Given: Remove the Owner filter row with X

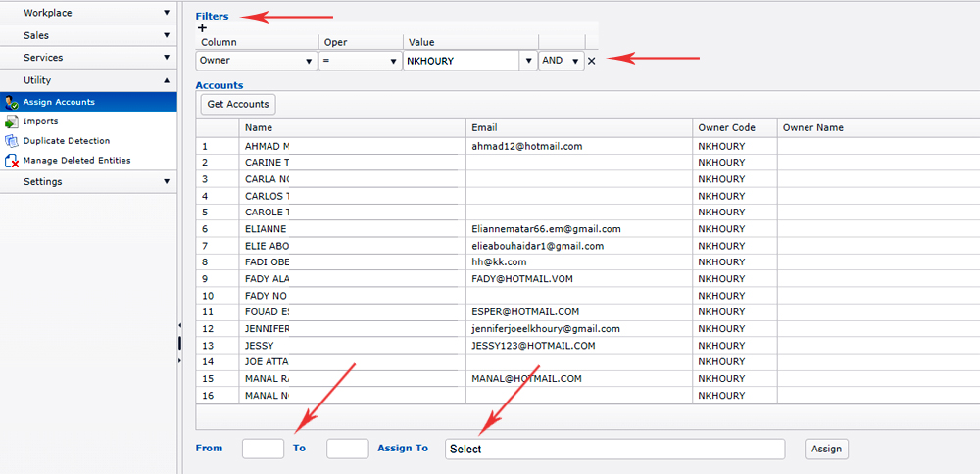Looking at the screenshot, I should coord(592,61).
